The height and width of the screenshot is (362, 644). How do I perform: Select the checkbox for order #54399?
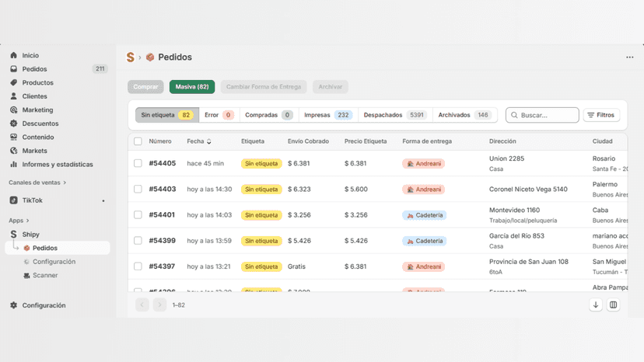[138, 241]
